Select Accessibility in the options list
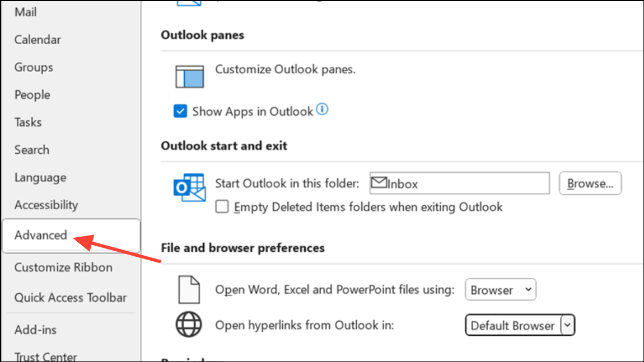Viewport: 644px width, 362px height. 46,205
